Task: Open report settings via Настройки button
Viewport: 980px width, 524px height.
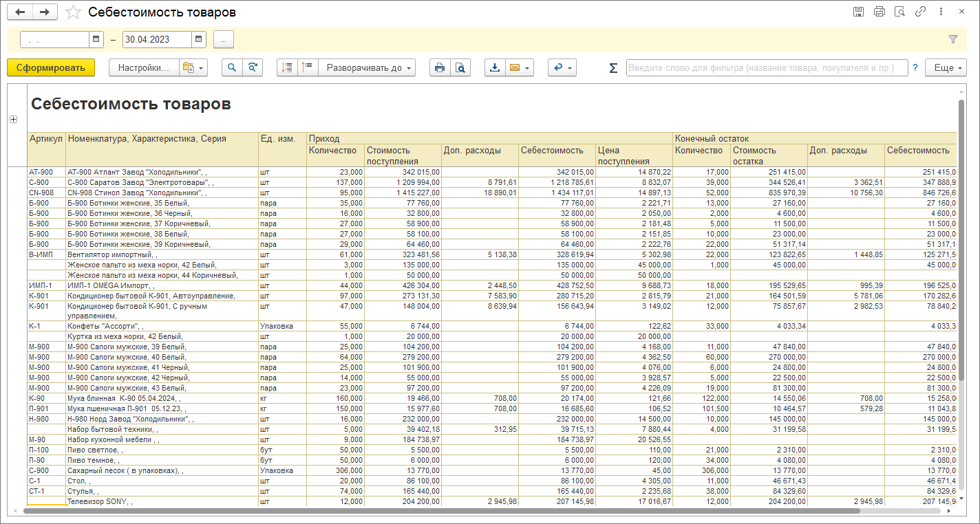Action: point(143,67)
